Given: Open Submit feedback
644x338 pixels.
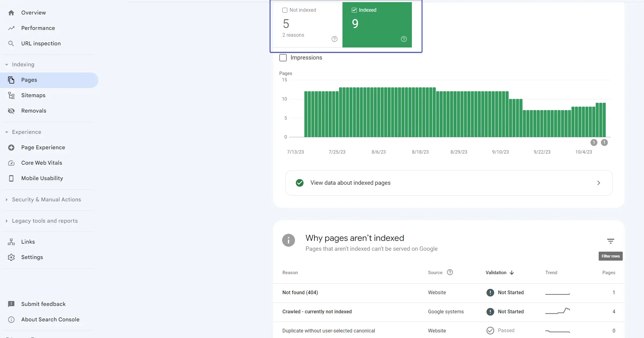Looking at the screenshot, I should click(x=43, y=304).
